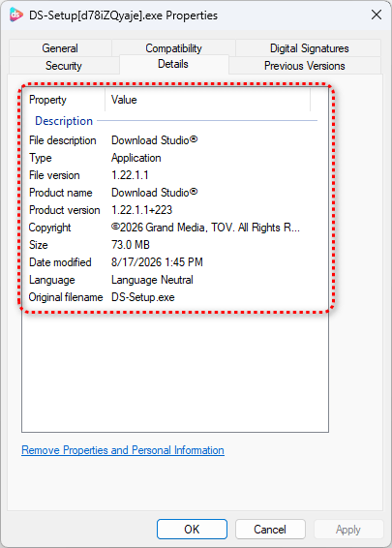Screen dimensions: 392x548
Task: Click the Apply button
Action: pyautogui.click(x=348, y=530)
